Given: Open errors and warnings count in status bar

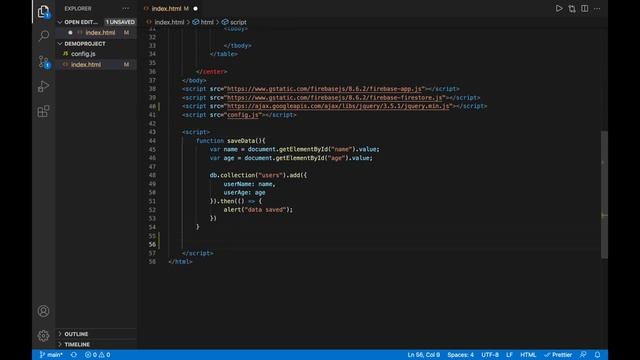Looking at the screenshot, I should (x=98, y=355).
